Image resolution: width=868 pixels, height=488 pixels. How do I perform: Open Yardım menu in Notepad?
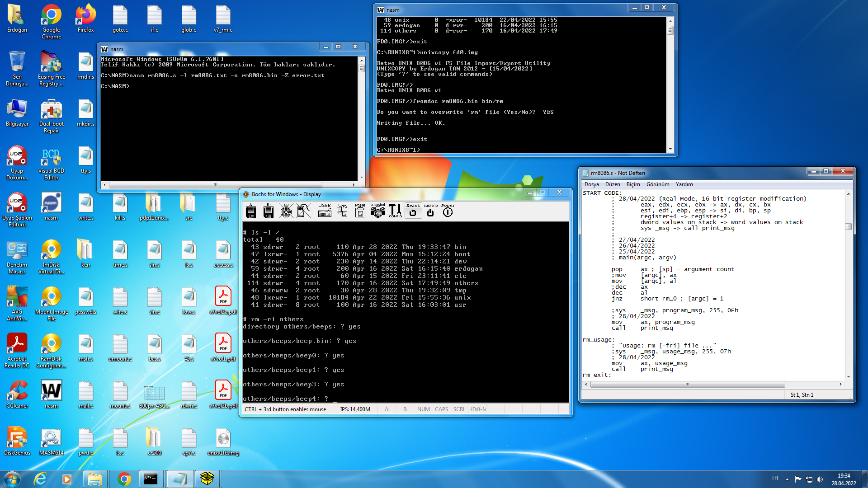point(684,184)
